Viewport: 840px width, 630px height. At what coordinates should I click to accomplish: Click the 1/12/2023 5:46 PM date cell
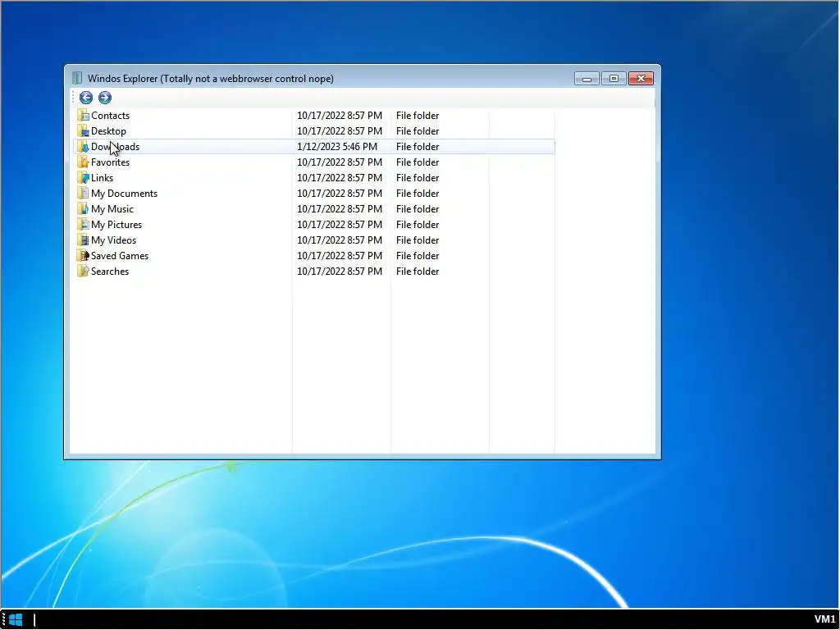(x=337, y=146)
